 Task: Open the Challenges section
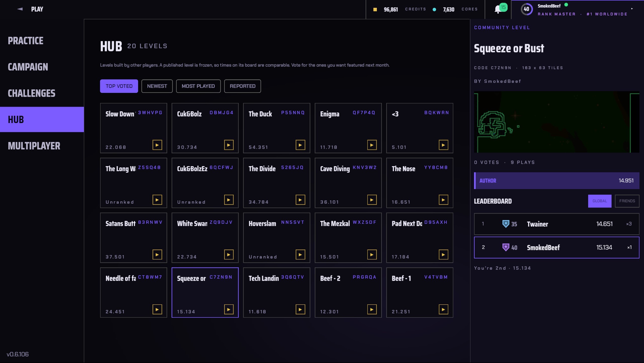31,93
